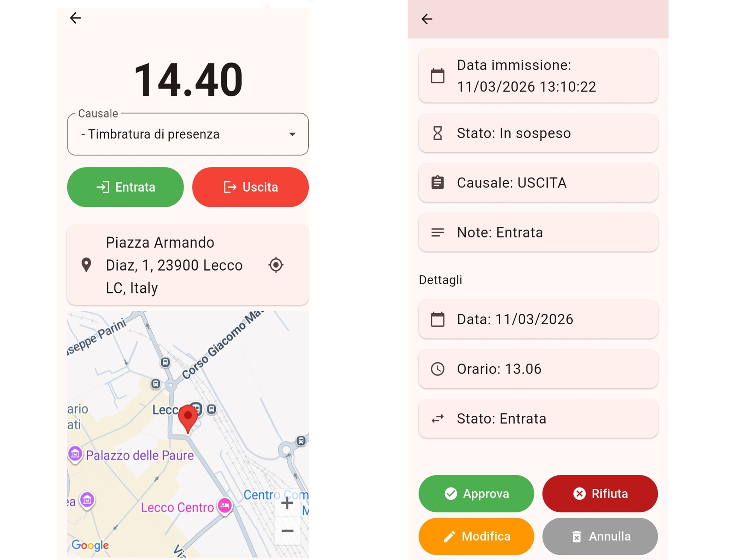Click the Data: 11/03/2026 text
The width and height of the screenshot is (747, 560).
point(515,319)
